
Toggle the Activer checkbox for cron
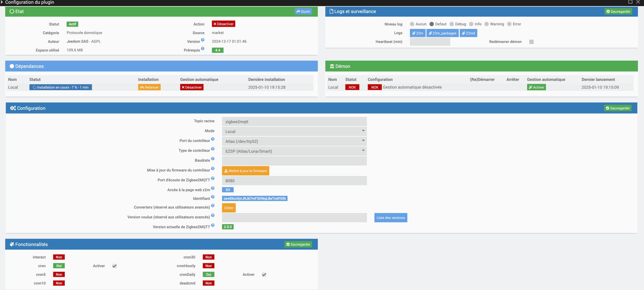click(114, 266)
